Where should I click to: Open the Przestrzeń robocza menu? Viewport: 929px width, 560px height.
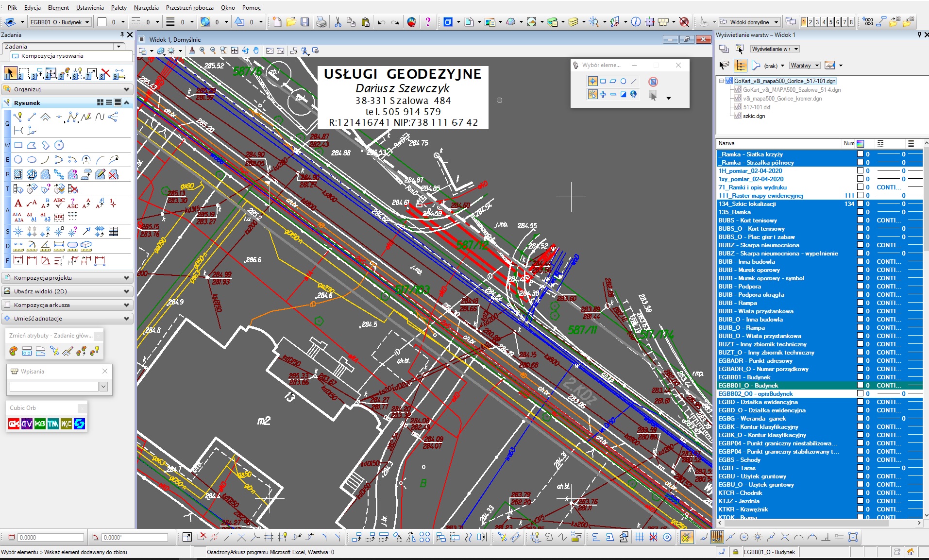pyautogui.click(x=190, y=8)
